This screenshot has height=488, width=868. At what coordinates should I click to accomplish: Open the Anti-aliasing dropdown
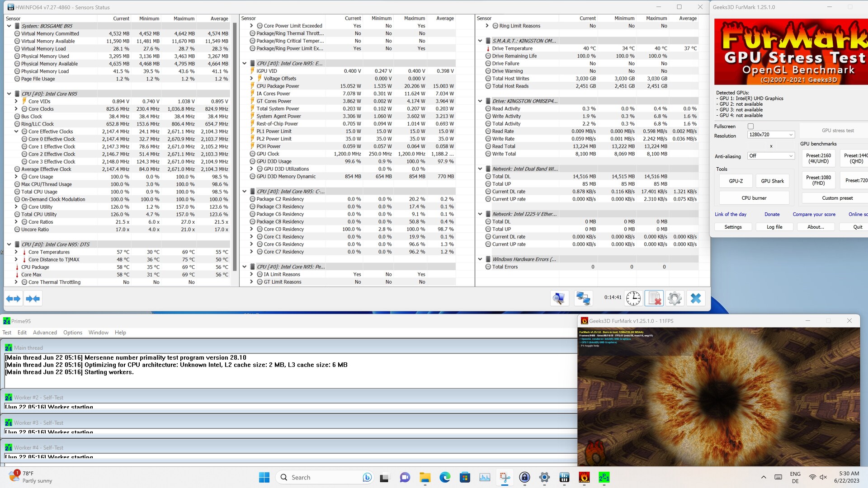771,156
